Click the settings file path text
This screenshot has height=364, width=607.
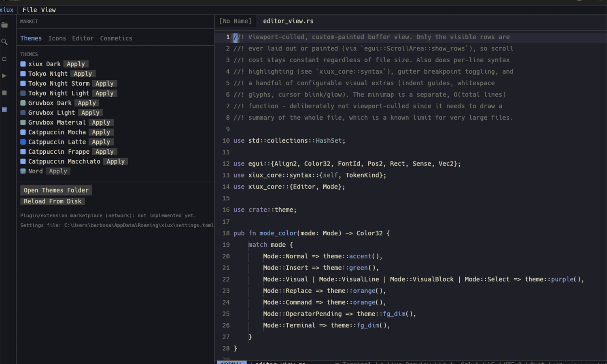click(x=117, y=225)
